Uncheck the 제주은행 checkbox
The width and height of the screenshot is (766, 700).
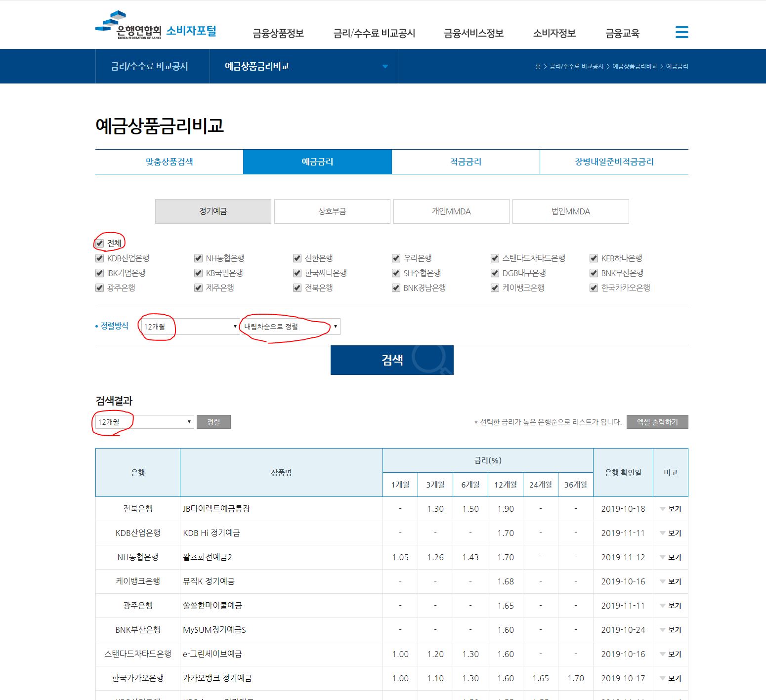(198, 288)
